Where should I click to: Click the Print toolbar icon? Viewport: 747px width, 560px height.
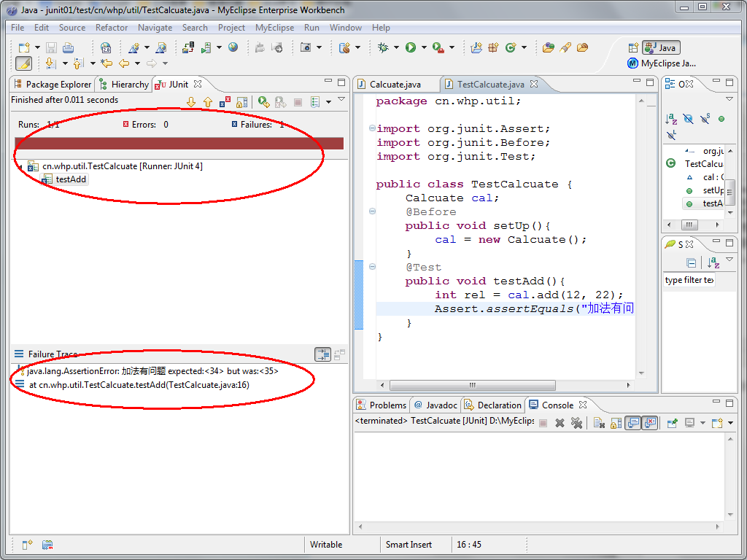click(69, 47)
